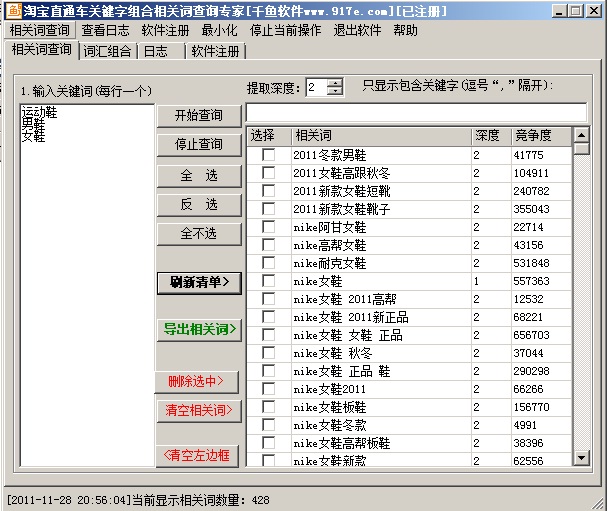This screenshot has height=511, width=607.
Task: Click competition value 557363
Action: [x=531, y=281]
